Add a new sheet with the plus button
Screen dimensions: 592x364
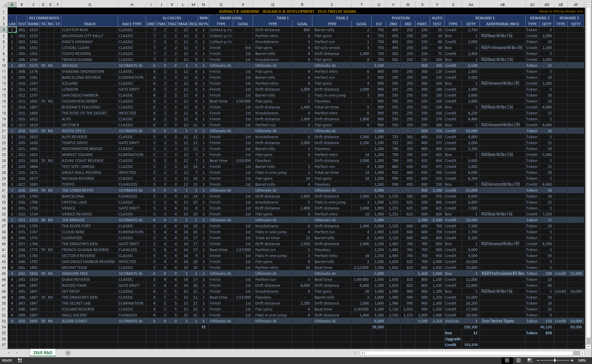click(x=68, y=353)
